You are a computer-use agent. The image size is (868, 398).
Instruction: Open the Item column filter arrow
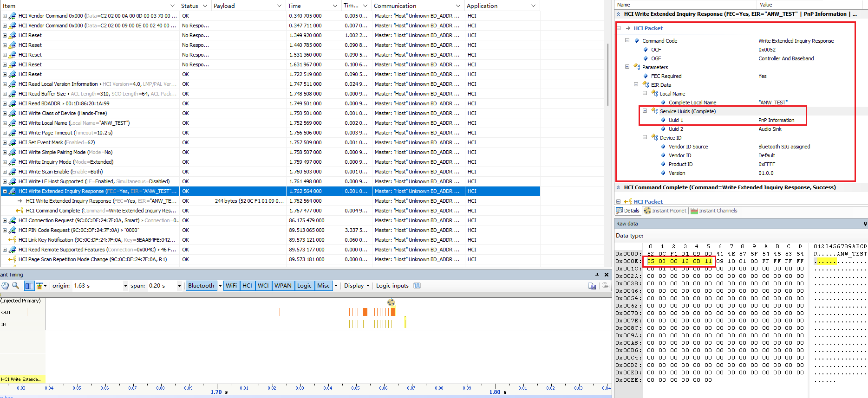click(x=172, y=6)
